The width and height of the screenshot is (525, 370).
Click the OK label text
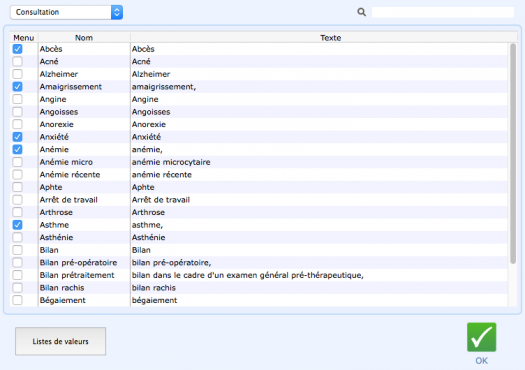(481, 361)
